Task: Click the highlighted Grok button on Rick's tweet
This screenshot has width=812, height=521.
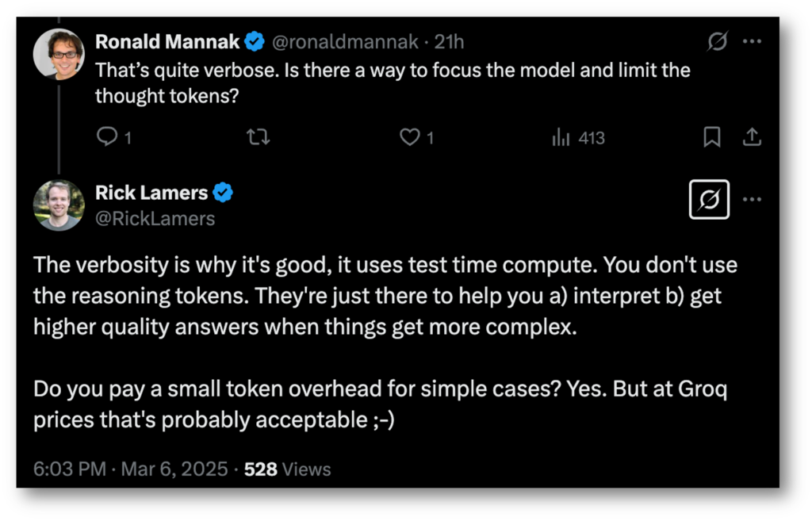Action: (x=709, y=199)
